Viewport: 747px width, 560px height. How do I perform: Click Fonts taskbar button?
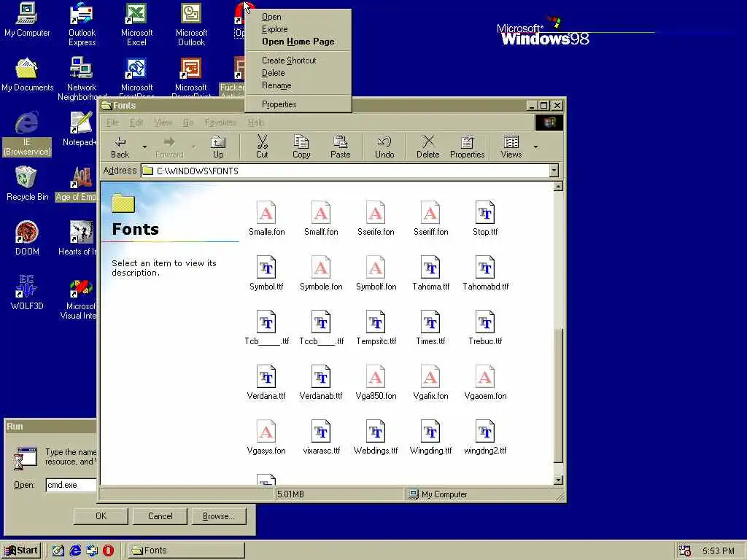[x=186, y=551]
